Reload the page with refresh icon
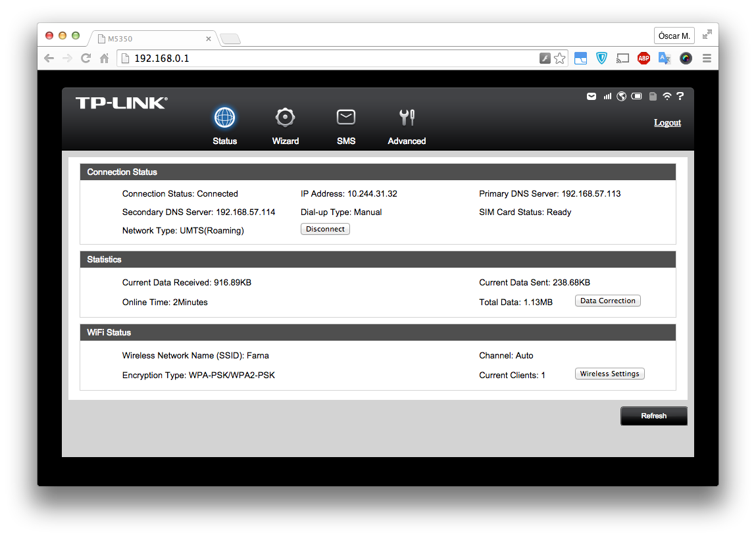The height and width of the screenshot is (538, 756). [86, 59]
